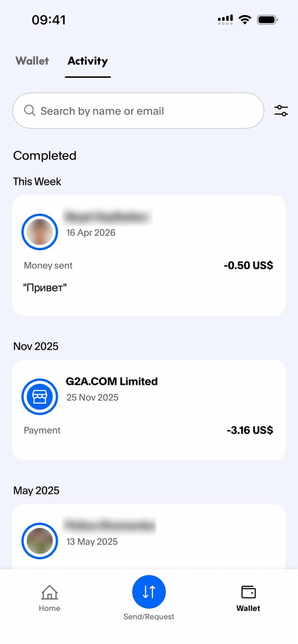The height and width of the screenshot is (644, 298).
Task: Open the Home icon in bottom bar
Action: pos(49,592)
